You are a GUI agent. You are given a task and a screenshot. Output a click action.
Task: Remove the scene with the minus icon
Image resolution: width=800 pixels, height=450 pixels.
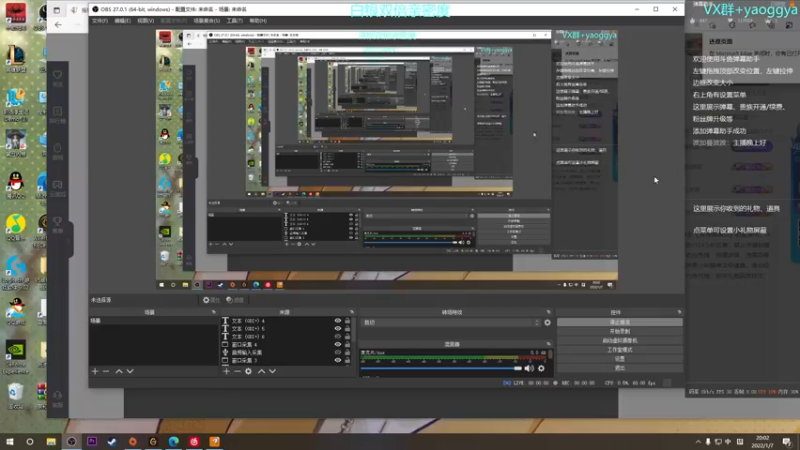point(106,371)
